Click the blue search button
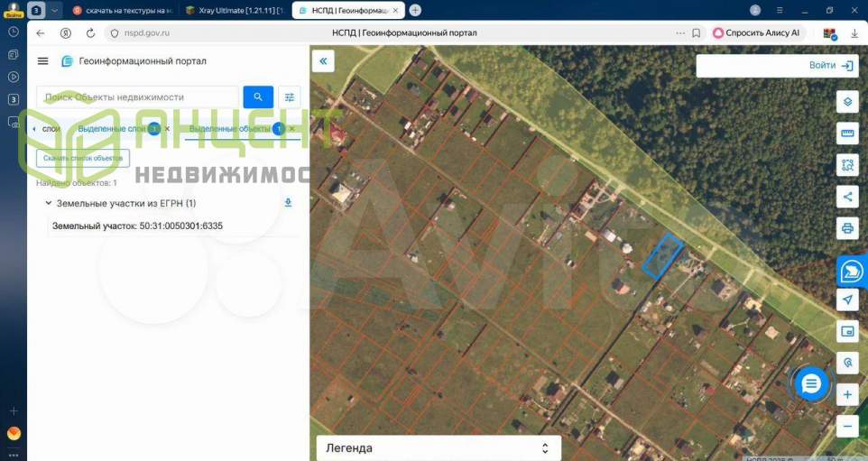 (x=258, y=97)
